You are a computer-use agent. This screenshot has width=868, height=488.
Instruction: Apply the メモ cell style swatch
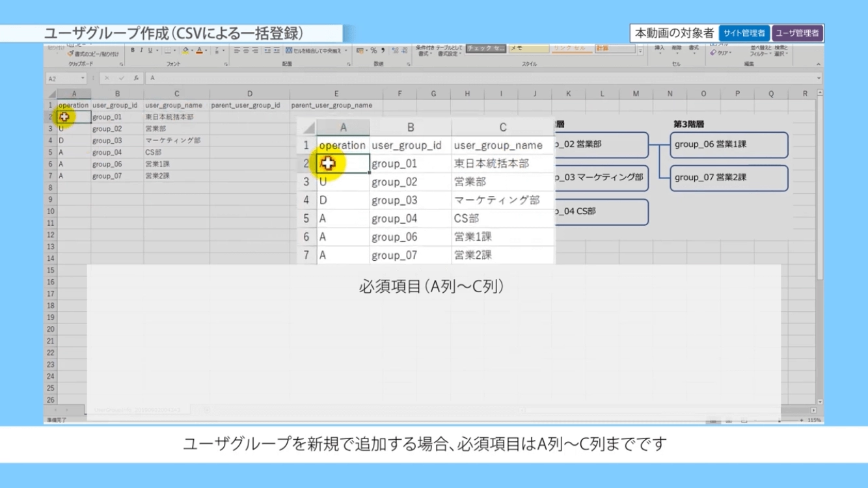pyautogui.click(x=529, y=49)
